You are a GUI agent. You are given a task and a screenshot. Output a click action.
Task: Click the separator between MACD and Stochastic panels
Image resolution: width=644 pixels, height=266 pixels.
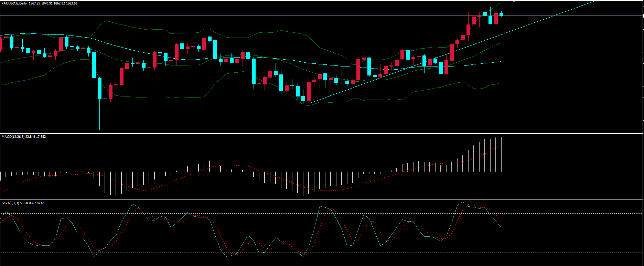tap(322, 199)
